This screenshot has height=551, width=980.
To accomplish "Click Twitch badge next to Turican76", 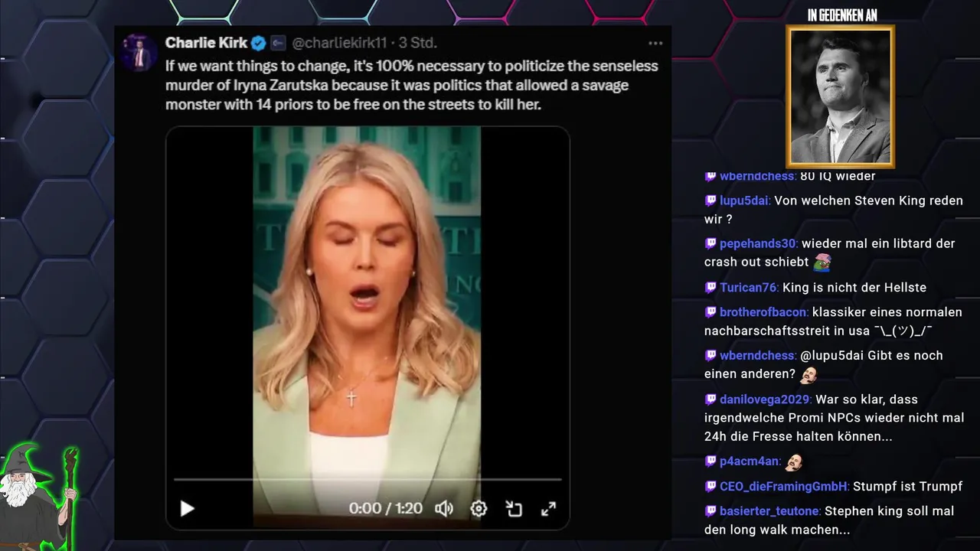I will pos(710,287).
